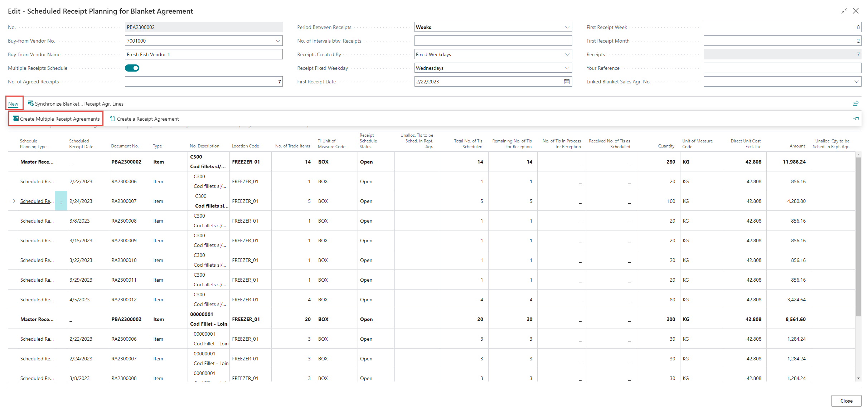The width and height of the screenshot is (868, 413).
Task: Collapse the dialog with the shrink icon
Action: coord(844,11)
